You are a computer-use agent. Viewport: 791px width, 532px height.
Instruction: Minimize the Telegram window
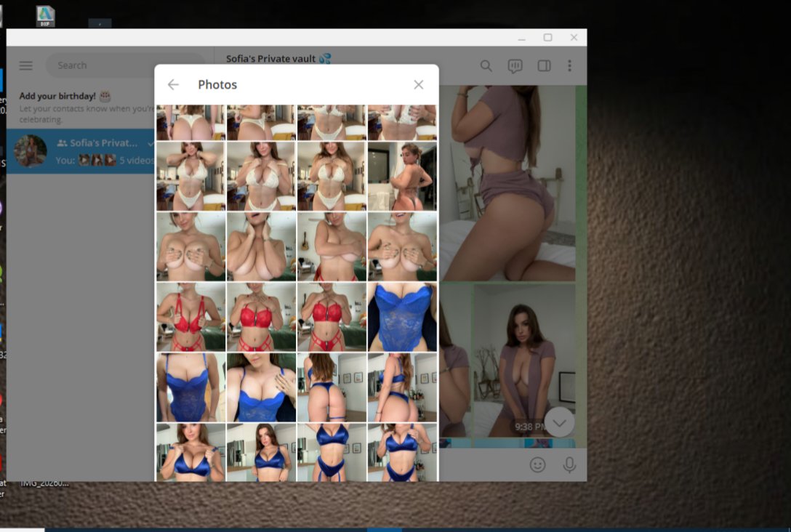(521, 38)
